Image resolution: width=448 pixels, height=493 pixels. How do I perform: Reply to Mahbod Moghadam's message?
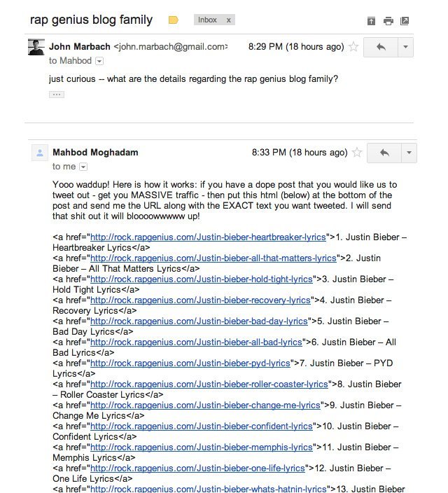point(384,153)
